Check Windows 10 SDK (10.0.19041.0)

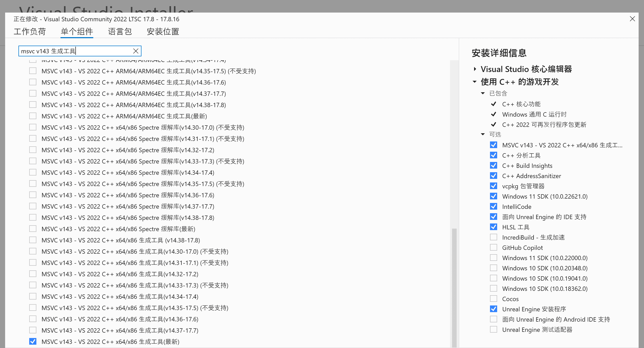point(493,278)
